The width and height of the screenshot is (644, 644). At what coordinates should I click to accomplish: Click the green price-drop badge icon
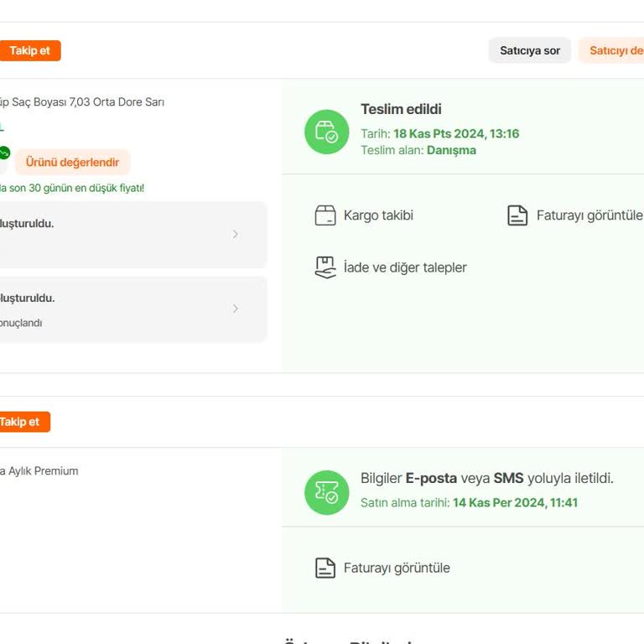click(x=4, y=153)
